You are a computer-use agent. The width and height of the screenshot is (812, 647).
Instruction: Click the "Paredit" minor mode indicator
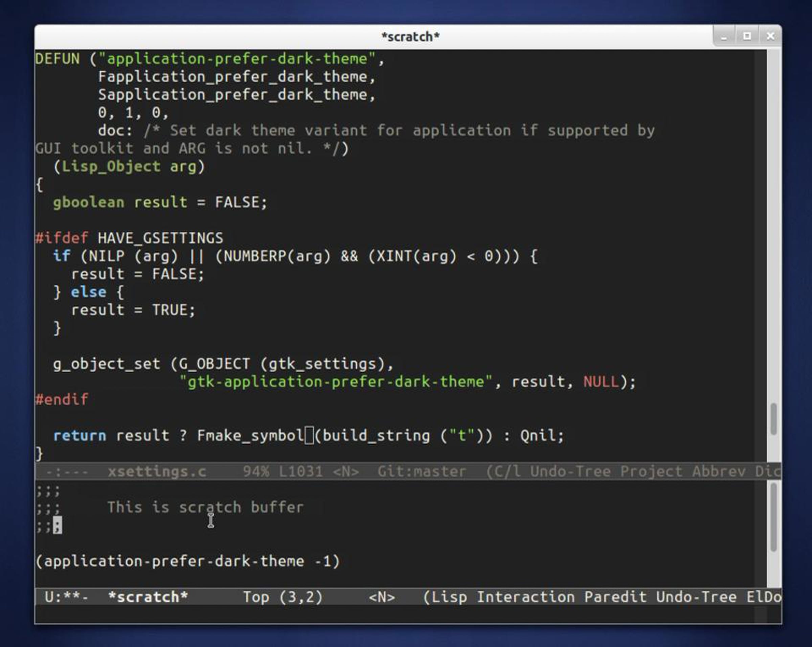tap(615, 597)
